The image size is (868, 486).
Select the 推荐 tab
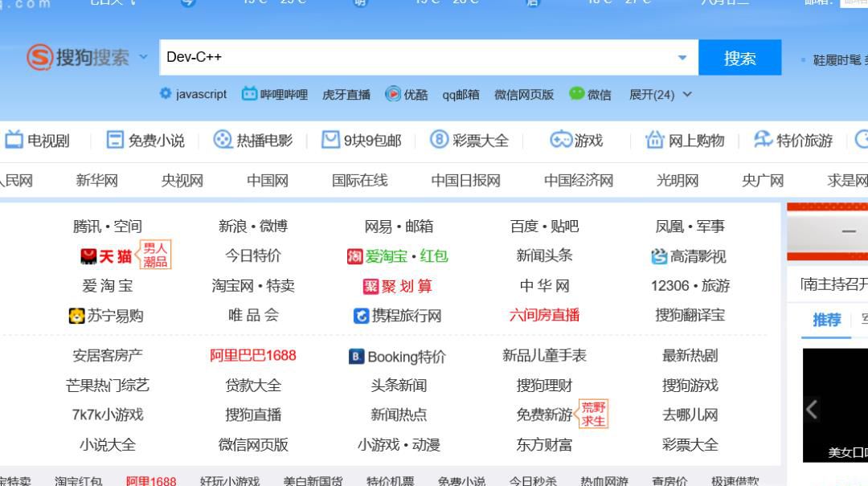(x=826, y=320)
